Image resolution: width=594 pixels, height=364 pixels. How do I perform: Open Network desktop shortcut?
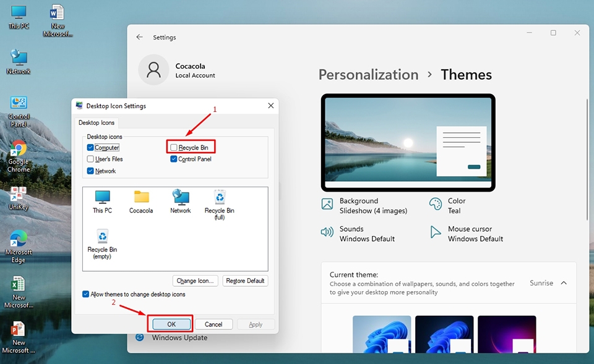19,62
